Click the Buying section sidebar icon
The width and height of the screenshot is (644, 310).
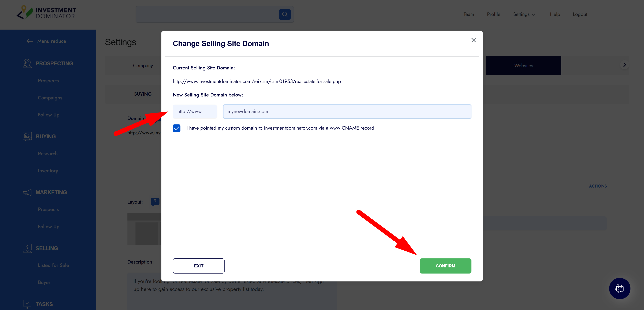27,136
